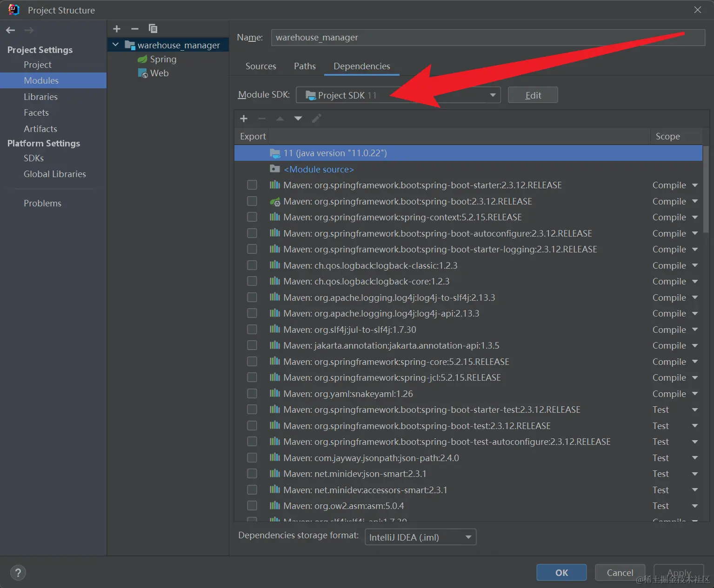Check export for spring-boot-autoconfigure:2.3.12.RELEASE
The image size is (714, 588).
coord(252,233)
